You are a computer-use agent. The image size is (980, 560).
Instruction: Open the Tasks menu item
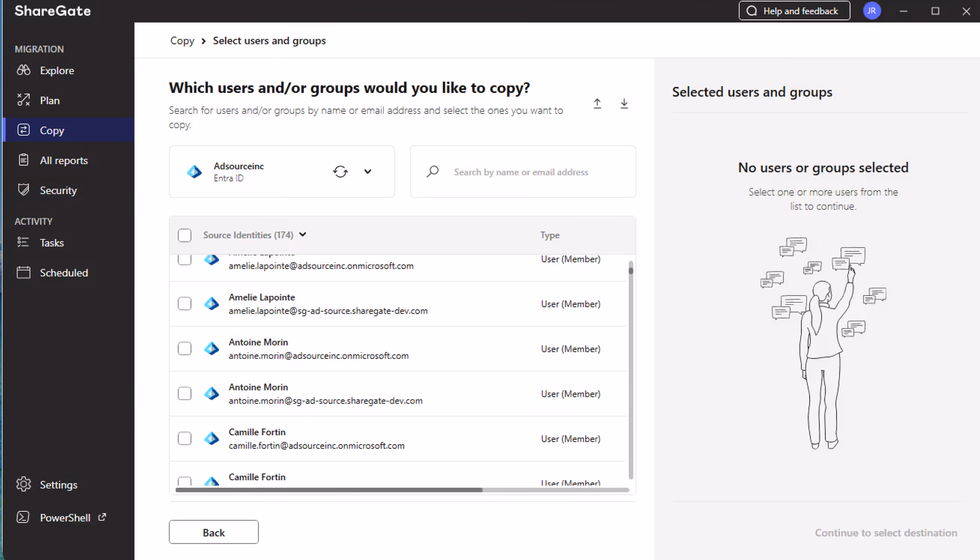69,243
